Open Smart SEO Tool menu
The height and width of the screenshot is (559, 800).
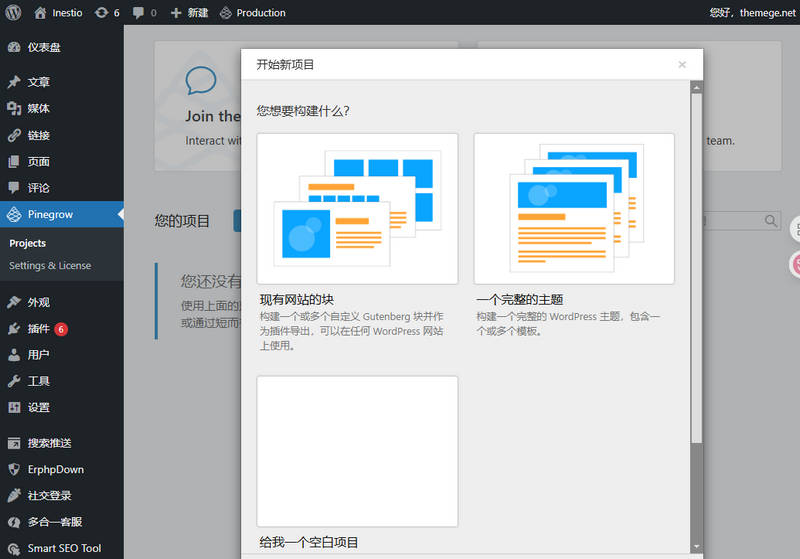62,548
